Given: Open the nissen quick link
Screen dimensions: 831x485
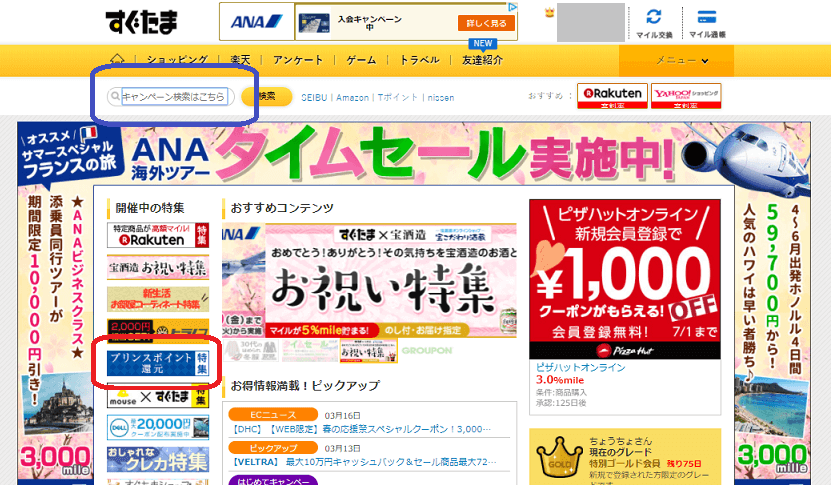Looking at the screenshot, I should (x=441, y=98).
